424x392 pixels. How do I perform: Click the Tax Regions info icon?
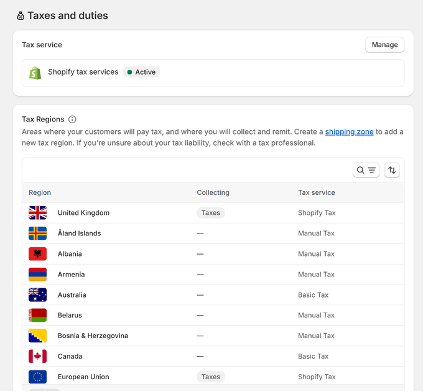(72, 119)
